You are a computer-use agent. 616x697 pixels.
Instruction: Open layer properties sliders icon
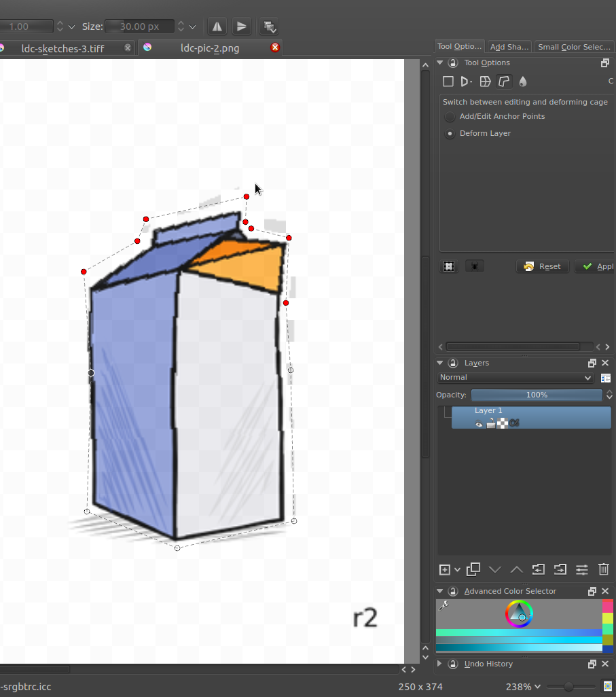click(x=582, y=569)
